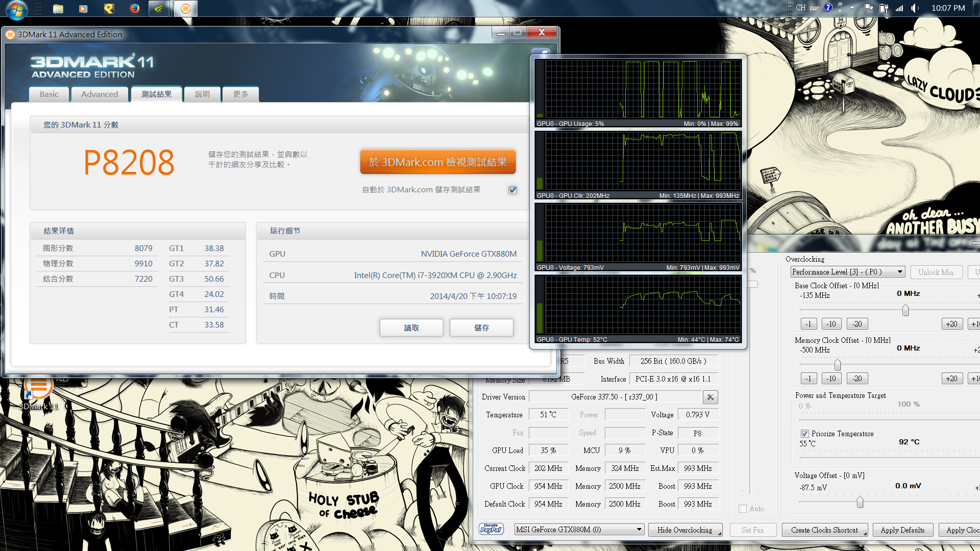Click the system clock 10:07 PM
The height and width of the screenshot is (551, 980).
(948, 8)
